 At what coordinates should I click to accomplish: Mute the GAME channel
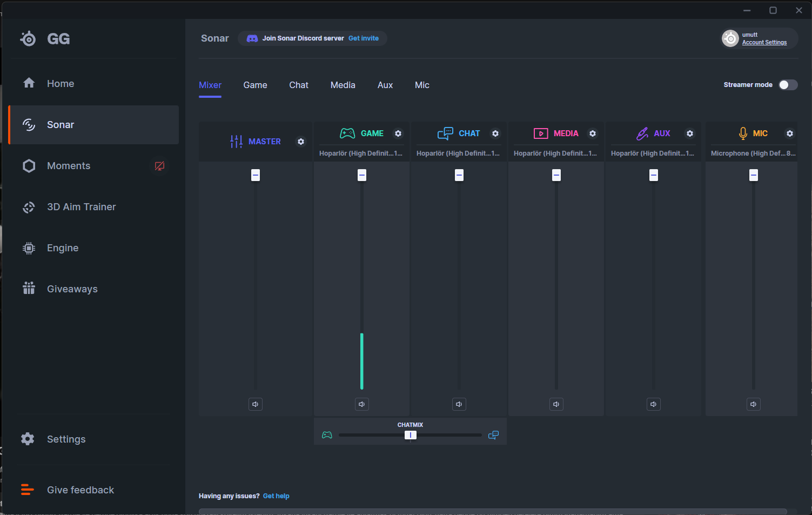(x=362, y=404)
